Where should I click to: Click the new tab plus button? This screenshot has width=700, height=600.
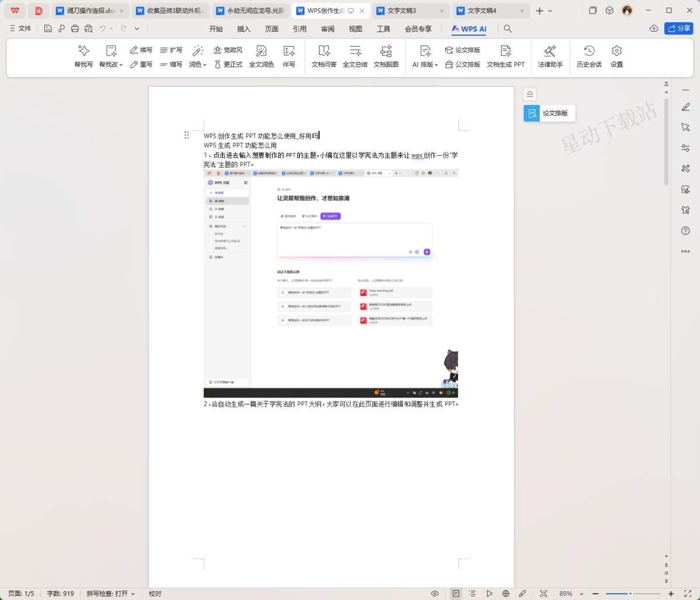click(x=540, y=11)
